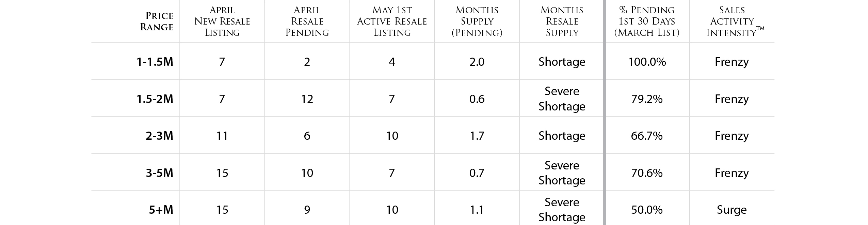Click the 2-3M price range label

tap(159, 136)
